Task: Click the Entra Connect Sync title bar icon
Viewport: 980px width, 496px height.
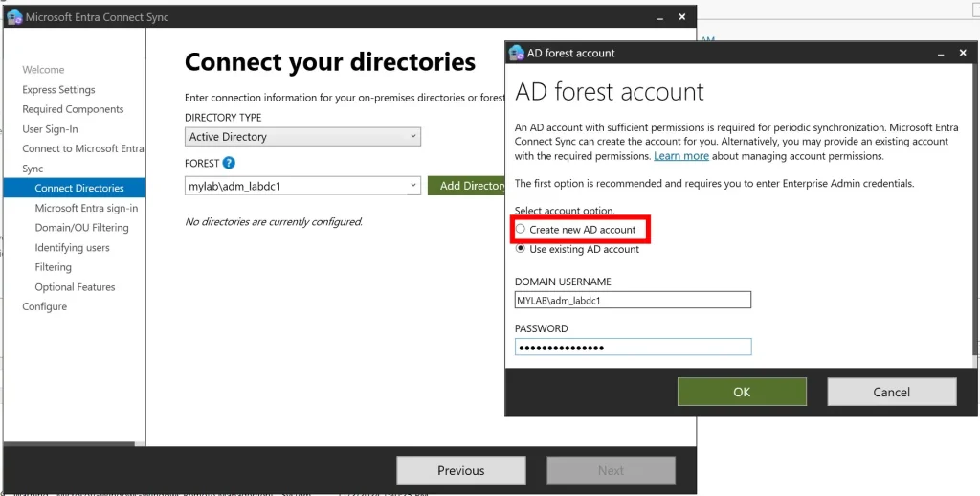Action: click(15, 17)
